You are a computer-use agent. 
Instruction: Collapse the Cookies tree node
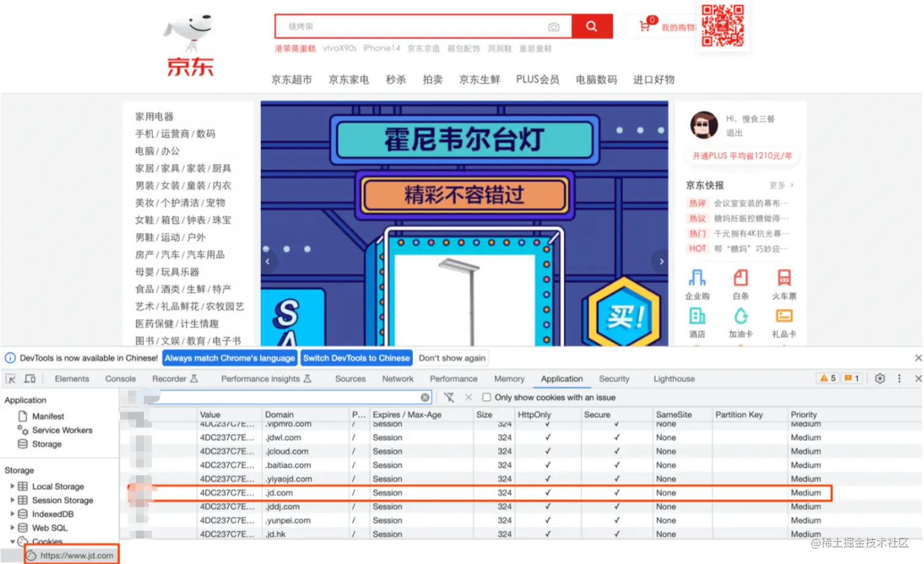[x=12, y=541]
